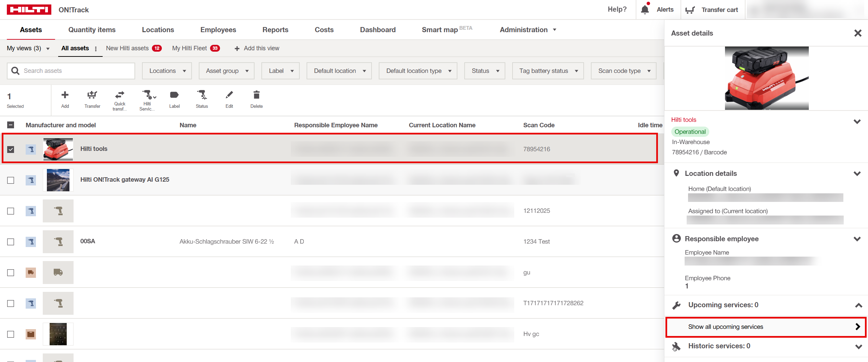Screen dimensions: 868x362
Task: Tick the Hilti ON!Track gateway checkbox
Action: [x=11, y=180]
